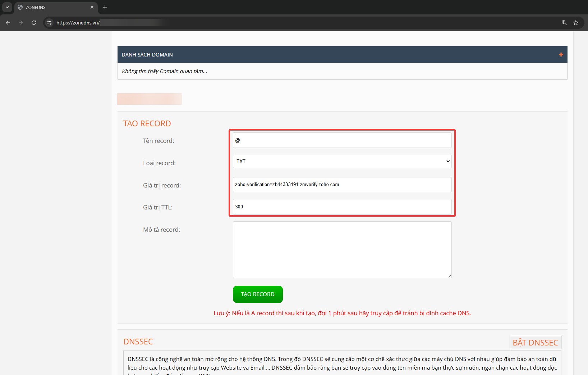This screenshot has width=588, height=375.
Task: Open a new browser tab
Action: click(x=105, y=7)
